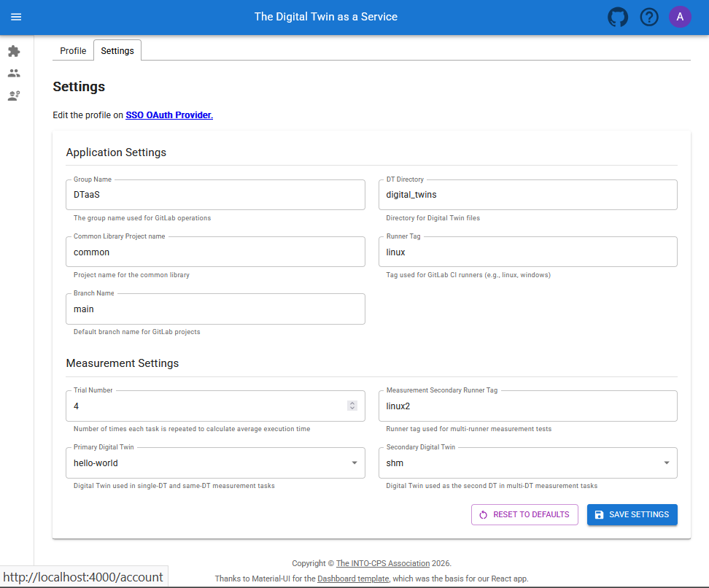This screenshot has height=588, width=709.
Task: Click 'Runner tag used for multi-runner measurement tests' text
Action: click(468, 429)
